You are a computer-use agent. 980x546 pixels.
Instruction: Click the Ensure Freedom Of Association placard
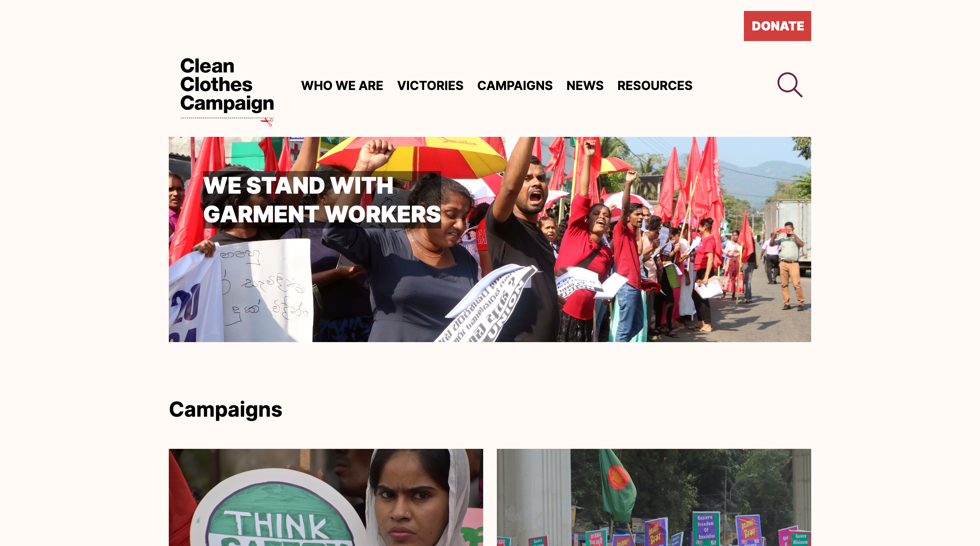click(x=706, y=529)
